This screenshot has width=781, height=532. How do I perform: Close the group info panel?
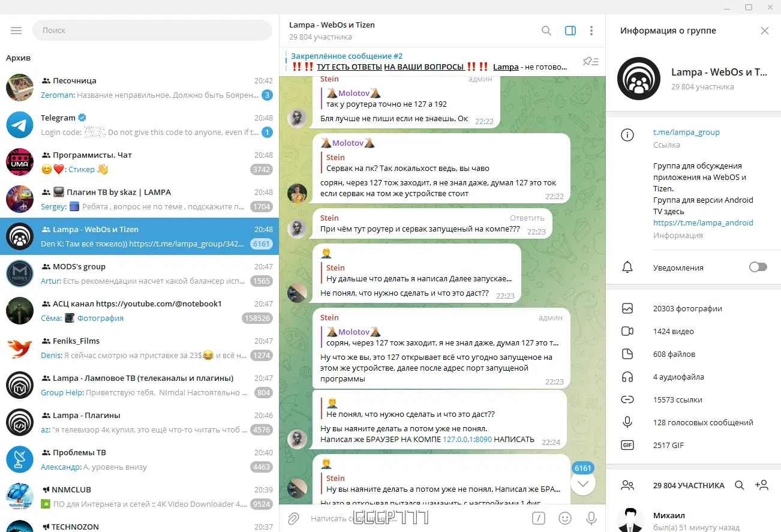click(x=765, y=30)
